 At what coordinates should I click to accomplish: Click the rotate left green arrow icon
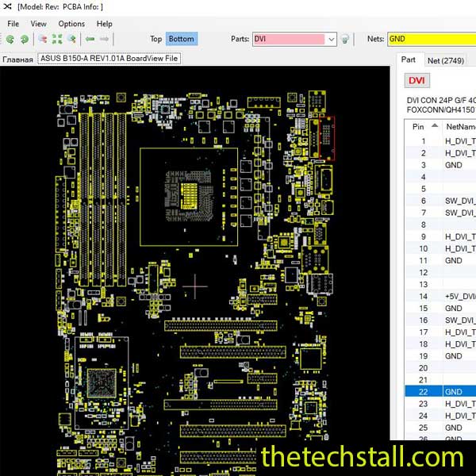[10, 39]
